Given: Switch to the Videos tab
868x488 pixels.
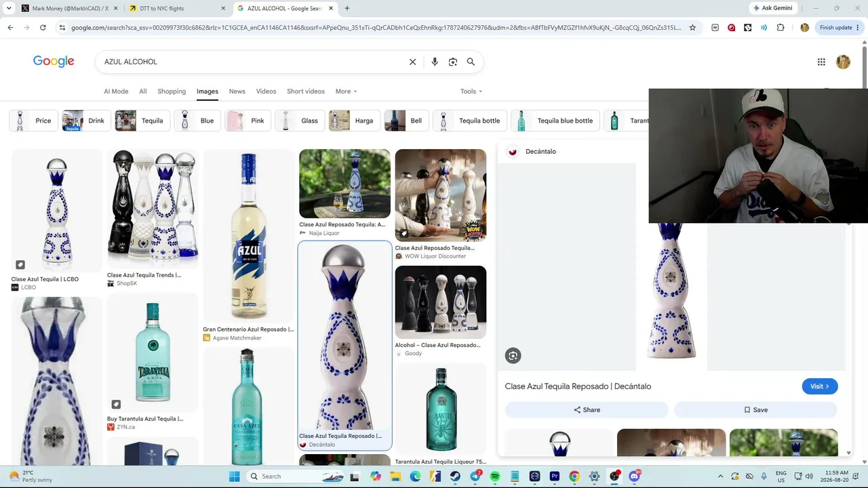Looking at the screenshot, I should [x=266, y=91].
